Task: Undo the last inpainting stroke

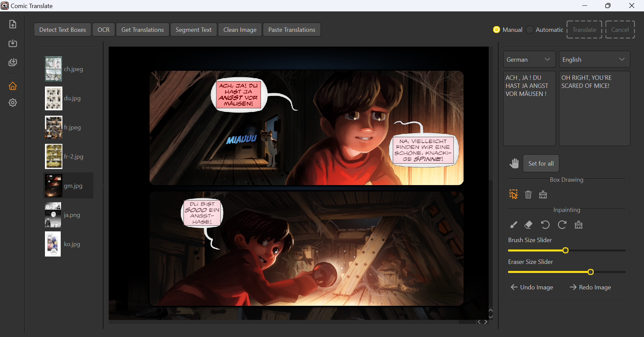Action: [545, 225]
